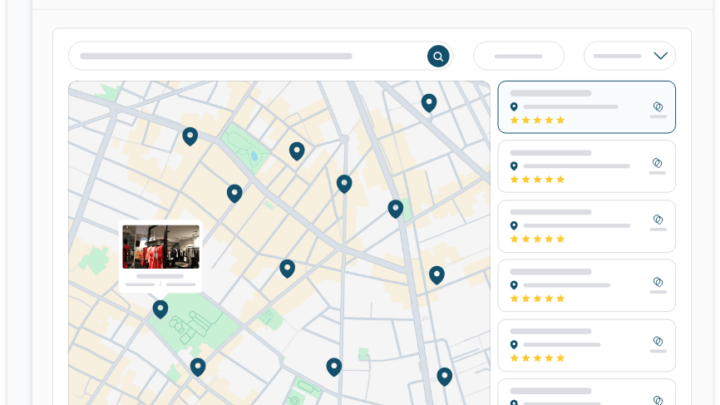The image size is (720, 405).
Task: Click the star rating in the second result card
Action: point(537,180)
